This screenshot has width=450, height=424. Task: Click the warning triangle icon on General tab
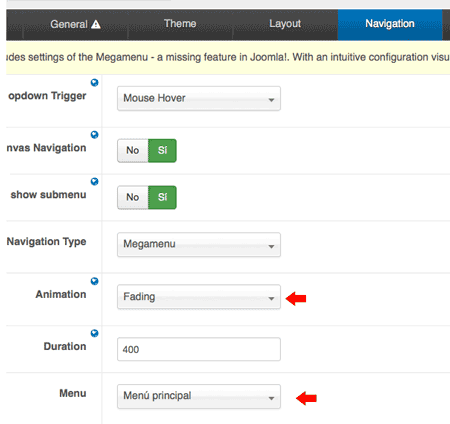click(x=96, y=24)
